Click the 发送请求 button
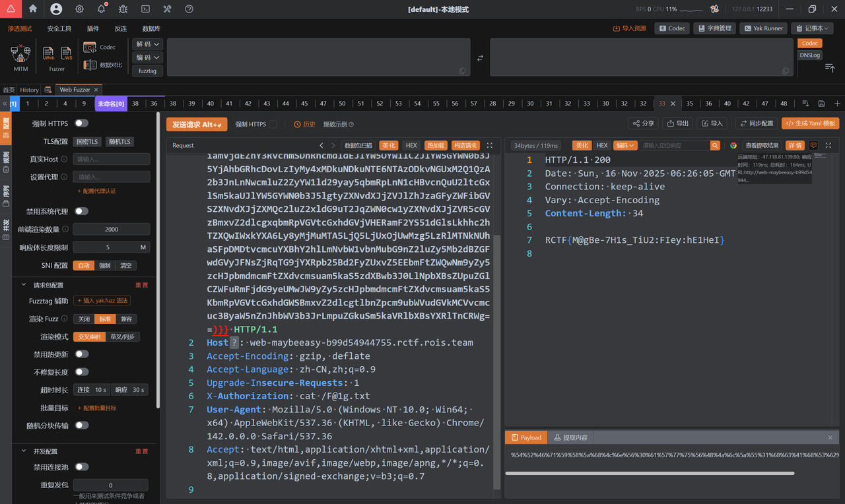The width and height of the screenshot is (845, 504). (x=197, y=124)
